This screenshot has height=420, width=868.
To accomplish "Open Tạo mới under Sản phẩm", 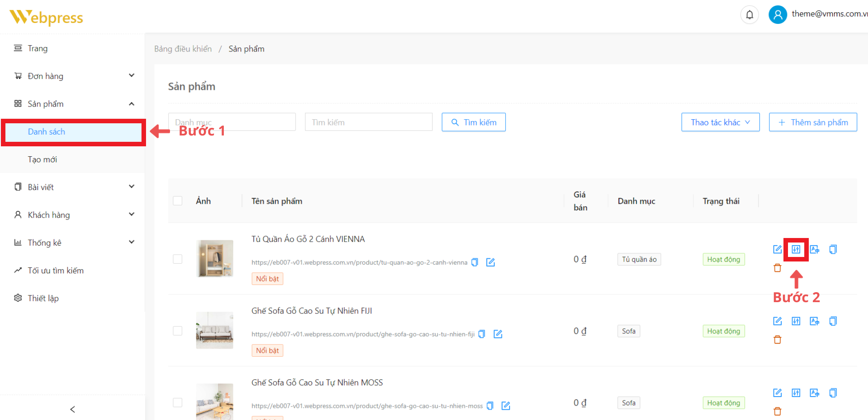I will pyautogui.click(x=42, y=159).
